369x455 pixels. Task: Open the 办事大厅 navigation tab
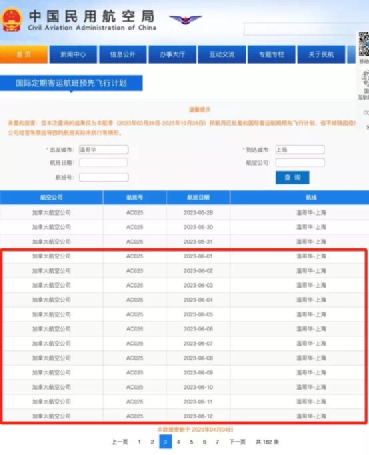click(x=172, y=55)
